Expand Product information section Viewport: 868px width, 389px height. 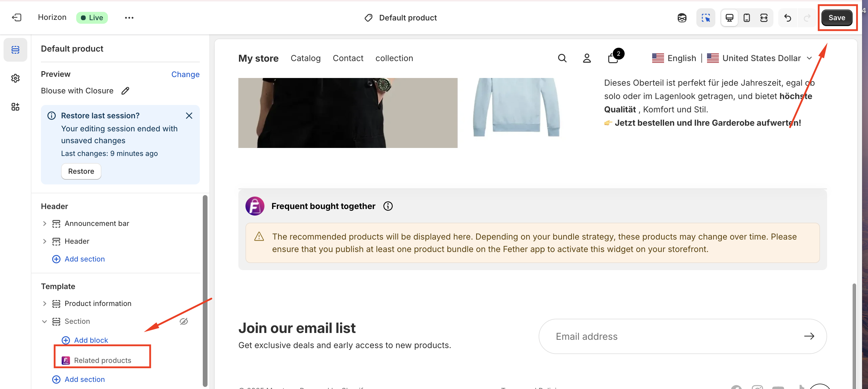(44, 303)
